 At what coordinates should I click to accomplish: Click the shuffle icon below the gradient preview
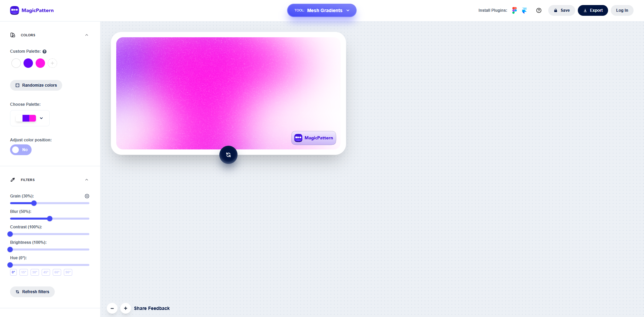[228, 155]
